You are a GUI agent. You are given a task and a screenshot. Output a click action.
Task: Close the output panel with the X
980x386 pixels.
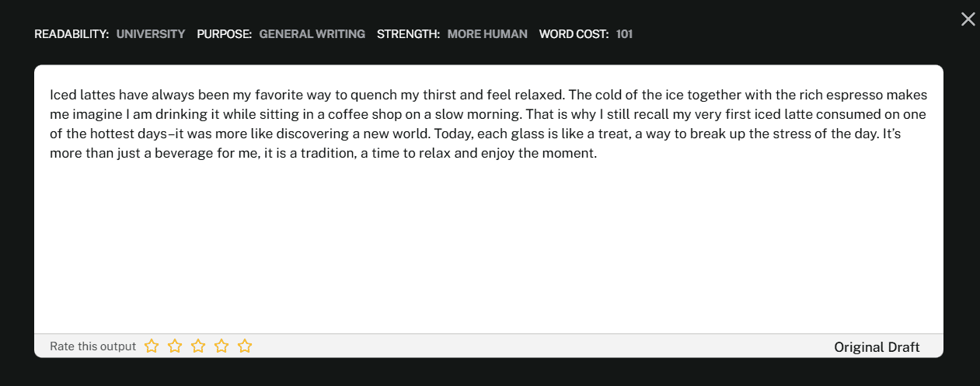coord(968,19)
